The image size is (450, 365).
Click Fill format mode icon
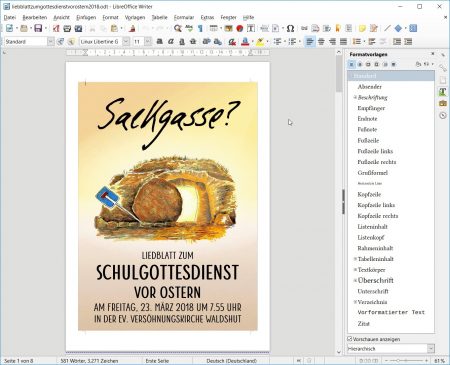(x=418, y=64)
